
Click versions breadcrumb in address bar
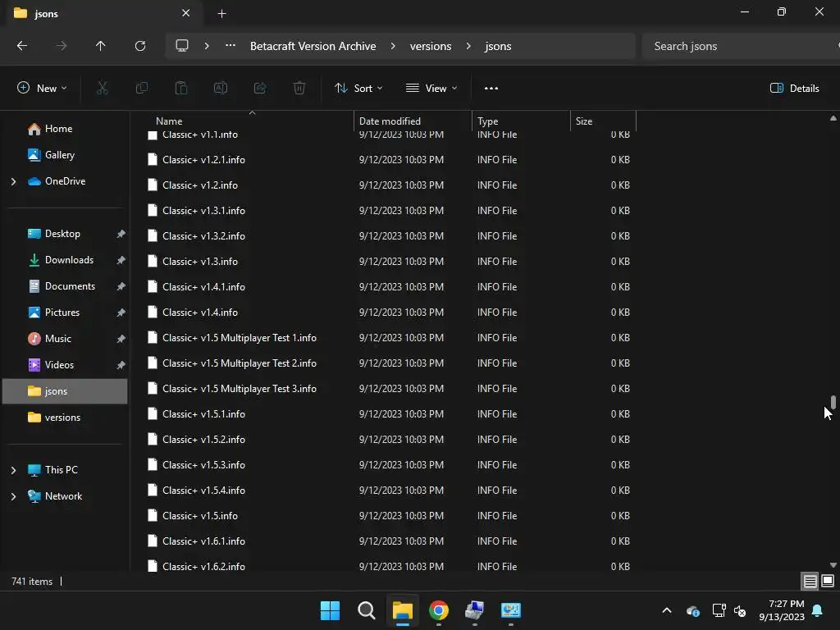[x=431, y=46]
